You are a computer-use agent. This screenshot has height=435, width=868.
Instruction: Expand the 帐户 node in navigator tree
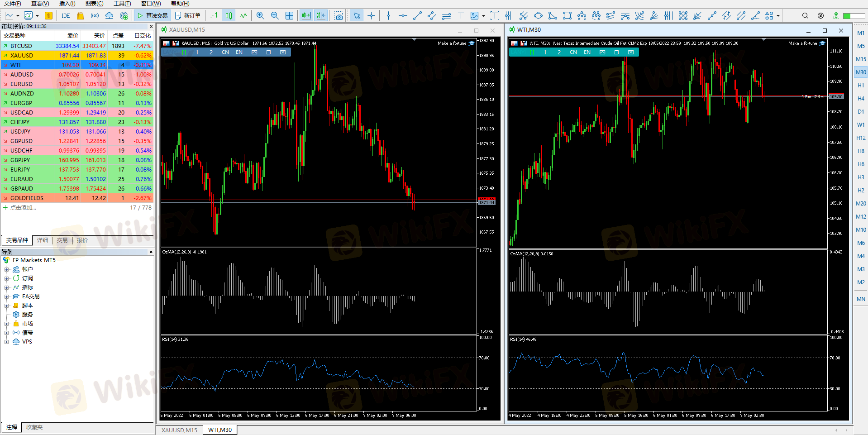(x=7, y=269)
